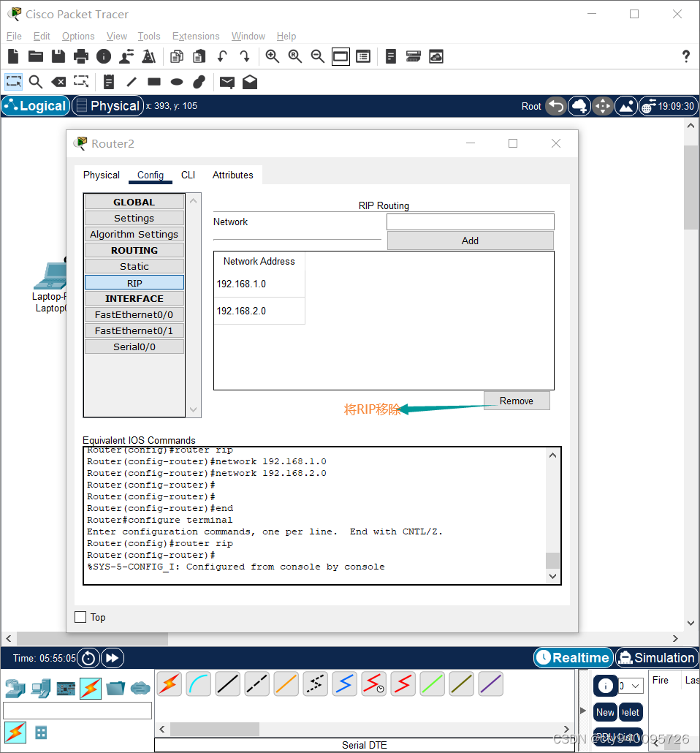The width and height of the screenshot is (700, 753).
Task: Click the Fast Forward Time button
Action: click(x=113, y=658)
